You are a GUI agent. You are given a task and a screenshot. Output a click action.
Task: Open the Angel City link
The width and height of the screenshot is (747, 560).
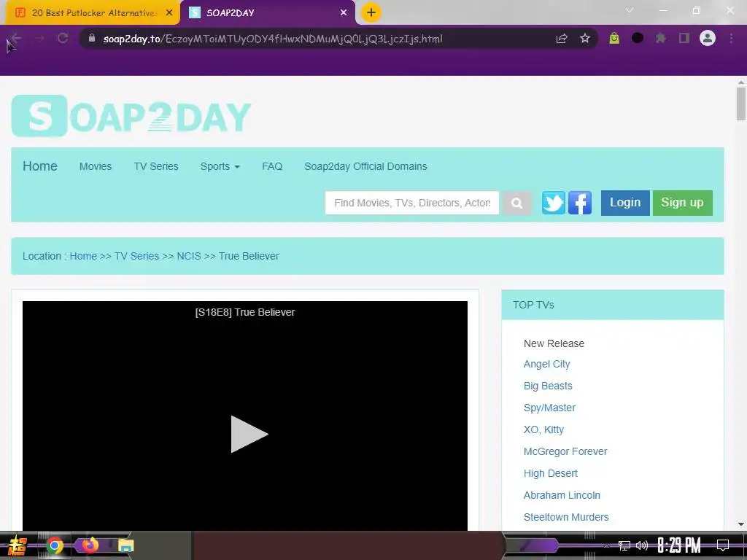click(546, 365)
